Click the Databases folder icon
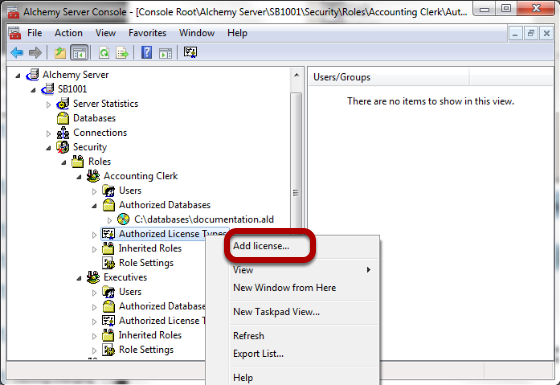 [63, 118]
